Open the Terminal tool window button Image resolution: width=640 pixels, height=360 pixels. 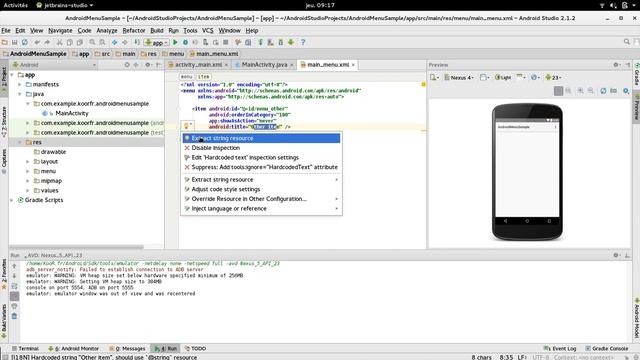25,349
